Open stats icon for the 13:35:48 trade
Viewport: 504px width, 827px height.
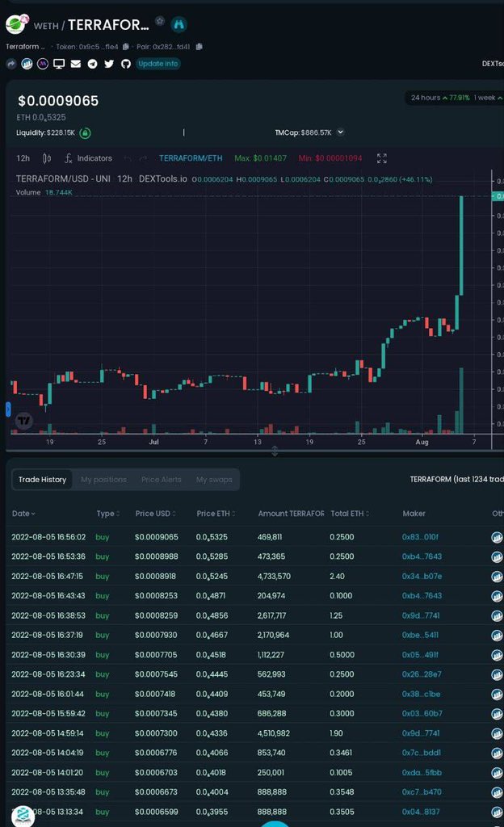(x=497, y=793)
